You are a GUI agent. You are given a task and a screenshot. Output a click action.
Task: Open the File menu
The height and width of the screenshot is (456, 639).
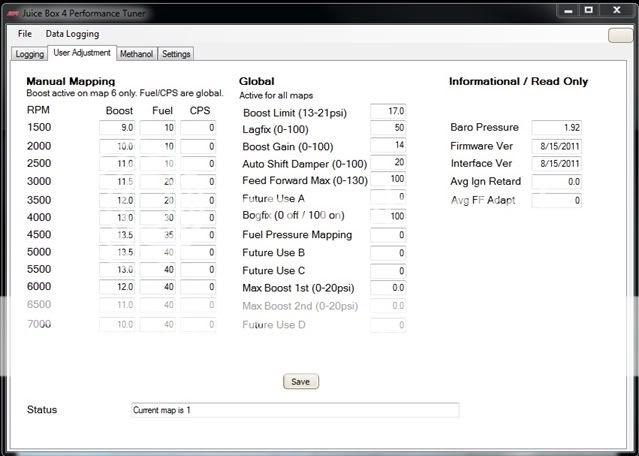click(x=25, y=34)
